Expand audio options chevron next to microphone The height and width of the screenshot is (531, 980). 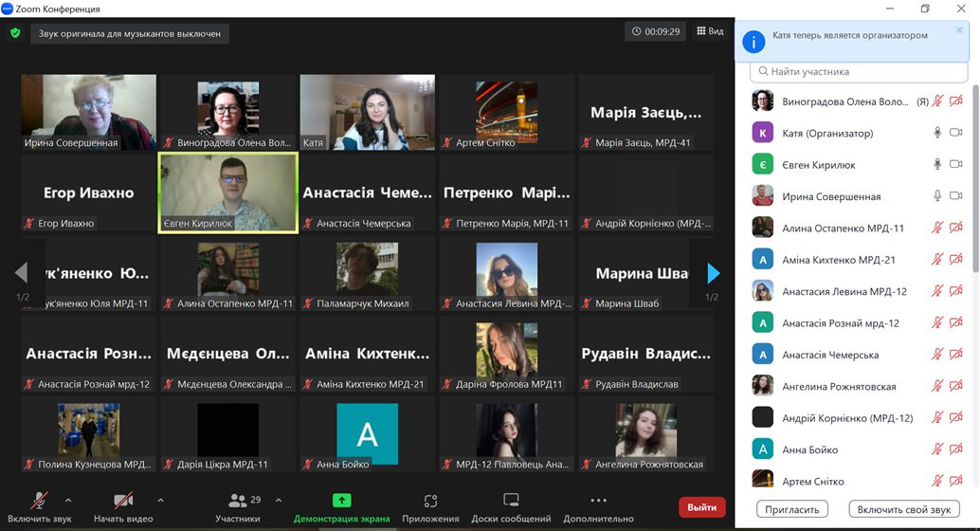coord(68,500)
